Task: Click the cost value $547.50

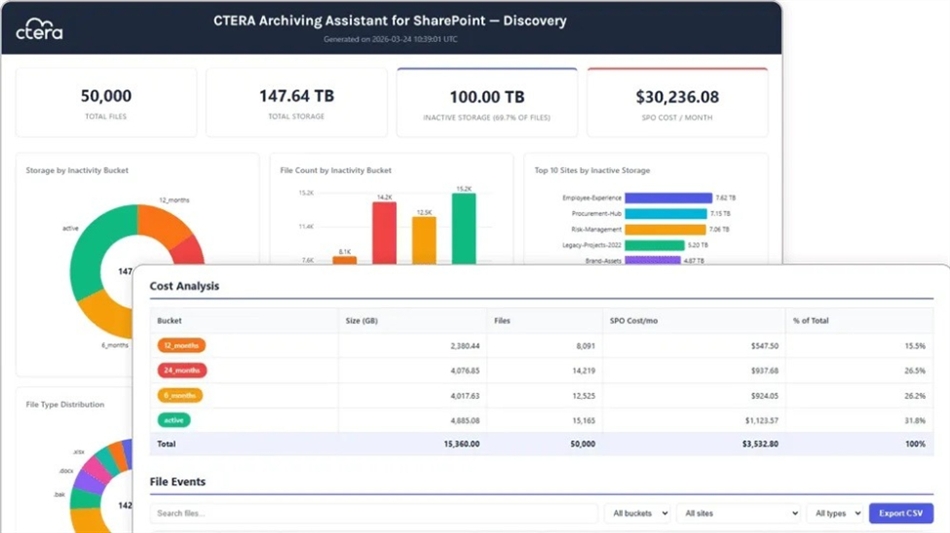Action: coord(765,346)
